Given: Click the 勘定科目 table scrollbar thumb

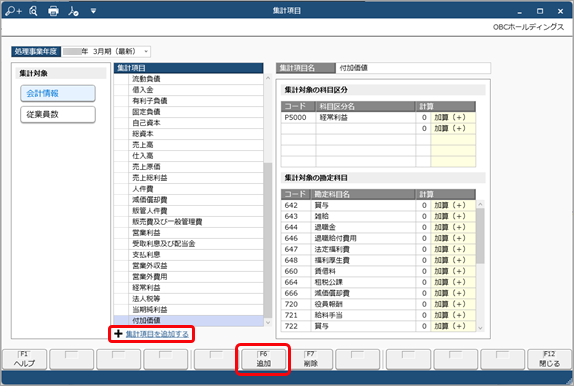Looking at the screenshot, I should pos(480,235).
